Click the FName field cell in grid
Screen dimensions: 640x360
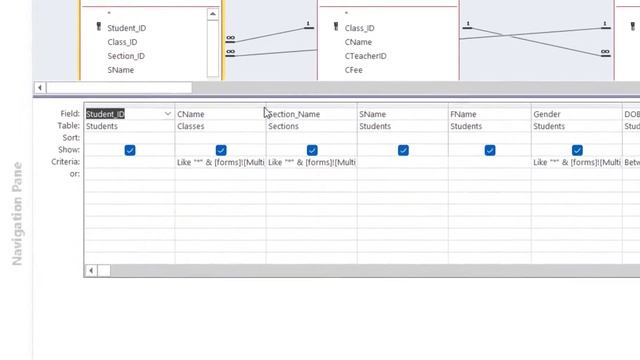(x=490, y=114)
